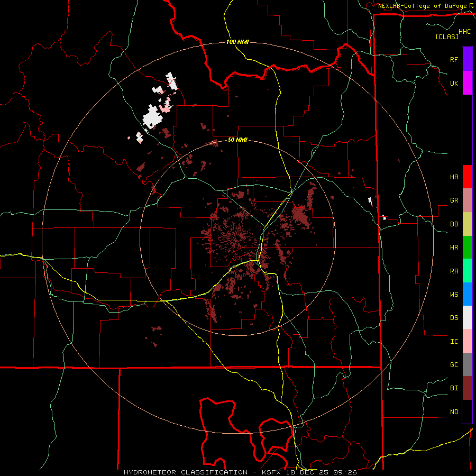Click the IC legend label

[x=454, y=342]
